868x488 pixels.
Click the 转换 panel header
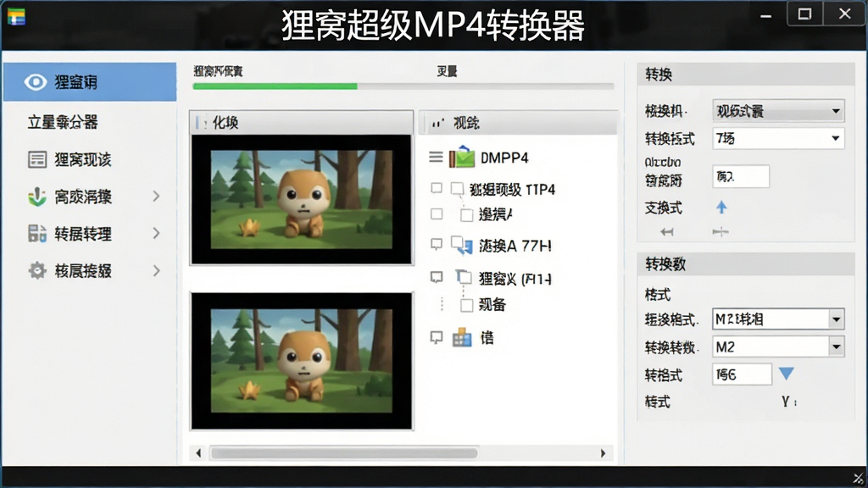pos(746,75)
